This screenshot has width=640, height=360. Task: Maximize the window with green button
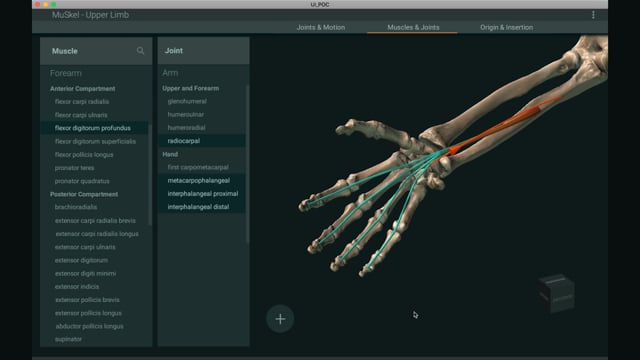54,4
